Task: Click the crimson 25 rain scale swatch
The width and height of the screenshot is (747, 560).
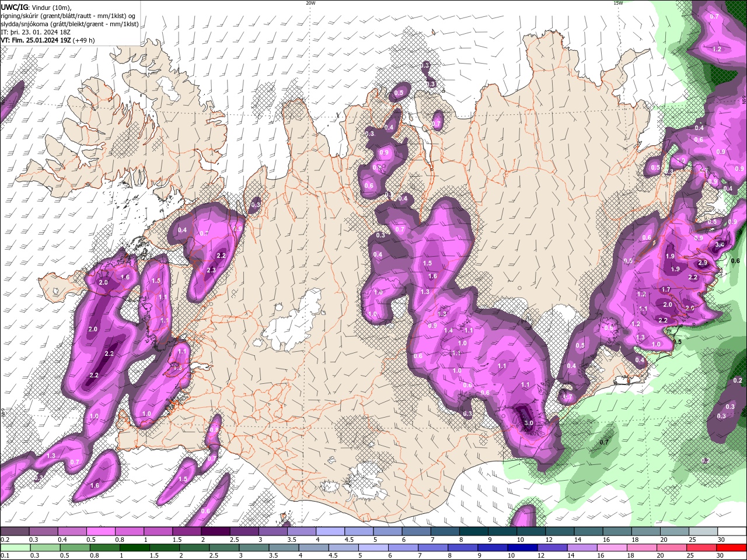Action: tap(702, 548)
